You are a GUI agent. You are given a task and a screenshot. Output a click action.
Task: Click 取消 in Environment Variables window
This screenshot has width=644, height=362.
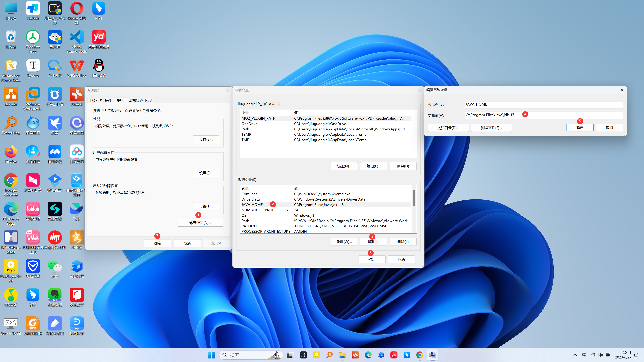point(401,259)
